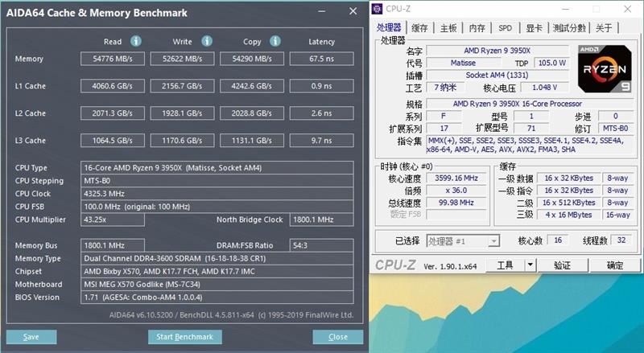Minimize the AIDA64 benchmark window
The height and width of the screenshot is (353, 644).
pos(321,11)
